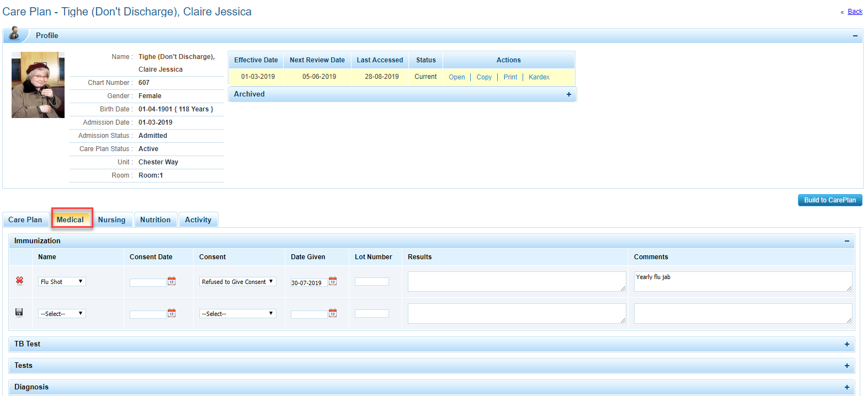This screenshot has height=396, width=868.
Task: Click the Kardex link
Action: [x=539, y=77]
